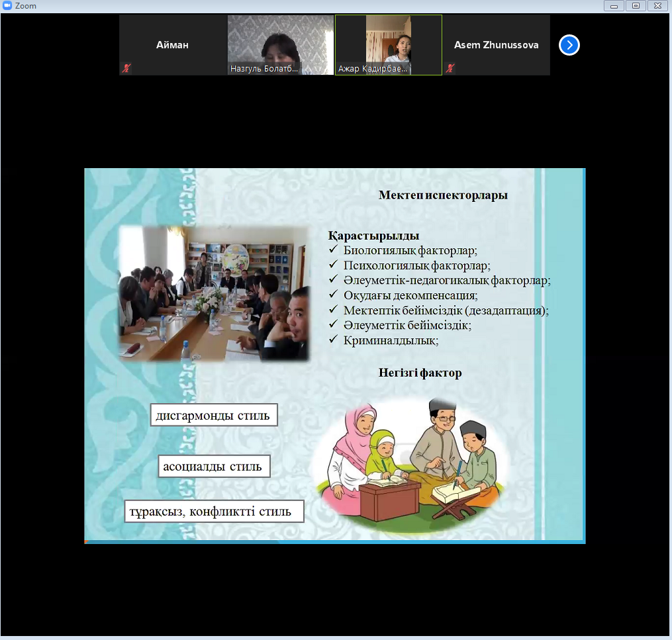Click the 'тұрақсыз, конфликтті стиль' text box
This screenshot has height=640, width=672.
(213, 512)
